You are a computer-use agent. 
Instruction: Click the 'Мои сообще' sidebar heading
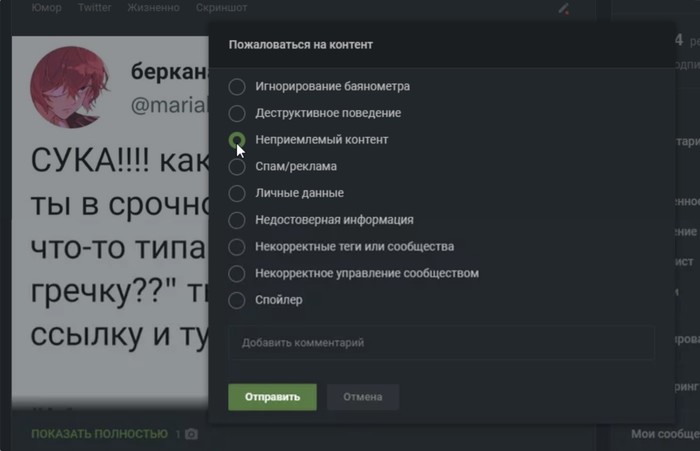pos(665,434)
